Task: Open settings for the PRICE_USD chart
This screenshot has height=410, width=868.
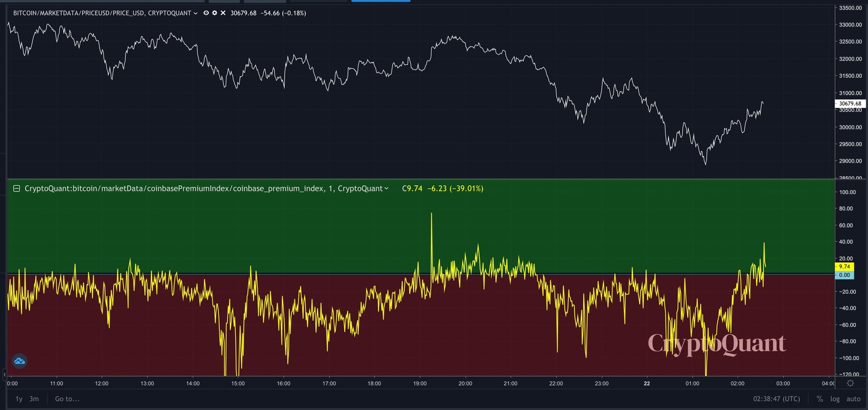Action: click(215, 12)
